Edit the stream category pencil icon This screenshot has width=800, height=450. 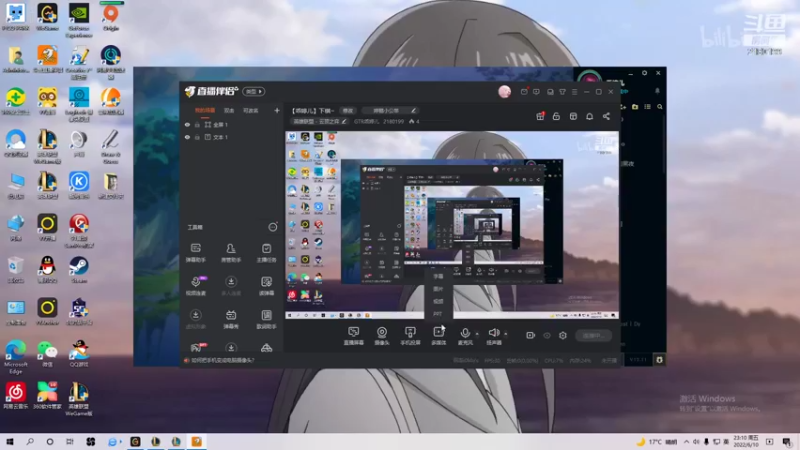pyautogui.click(x=344, y=121)
